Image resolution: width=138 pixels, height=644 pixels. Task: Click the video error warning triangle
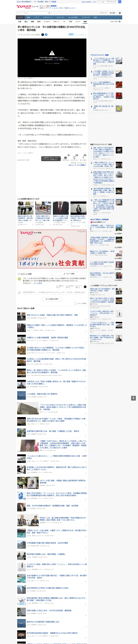click(x=52, y=53)
